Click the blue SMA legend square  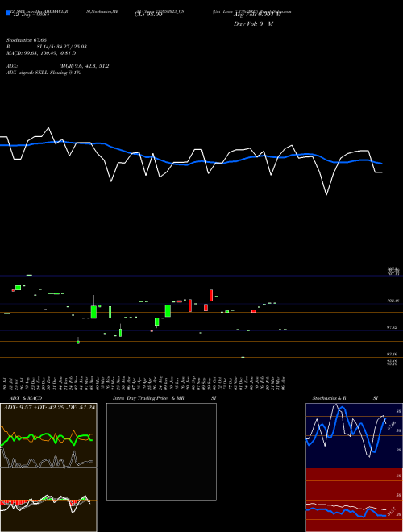(8, 13)
